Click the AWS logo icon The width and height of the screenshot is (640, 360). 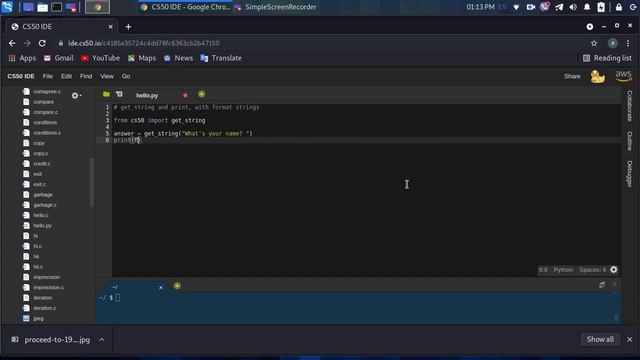pos(623,76)
